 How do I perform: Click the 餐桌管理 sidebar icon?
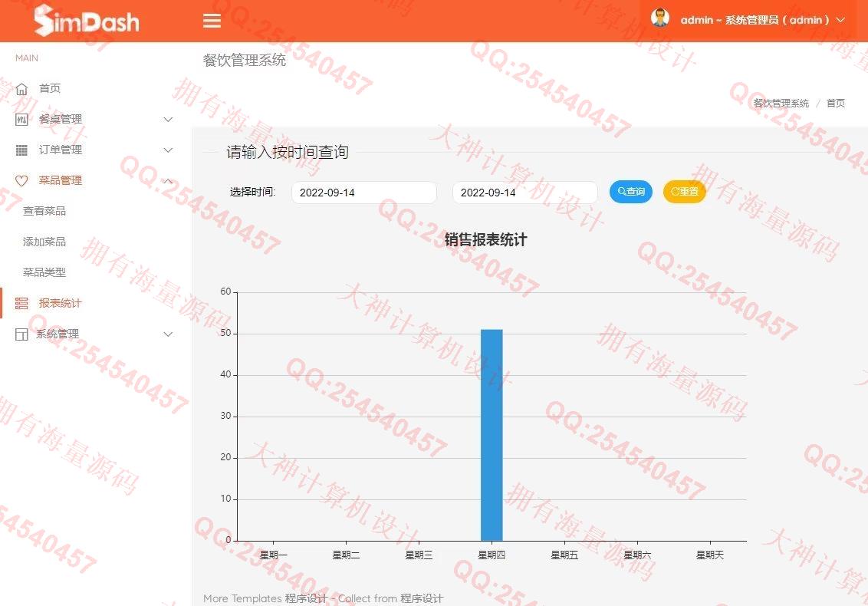[21, 119]
